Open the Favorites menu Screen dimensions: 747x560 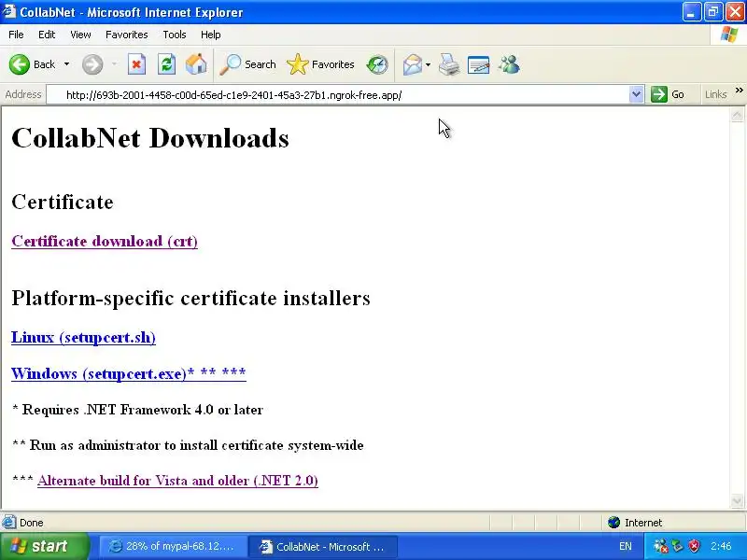[127, 35]
